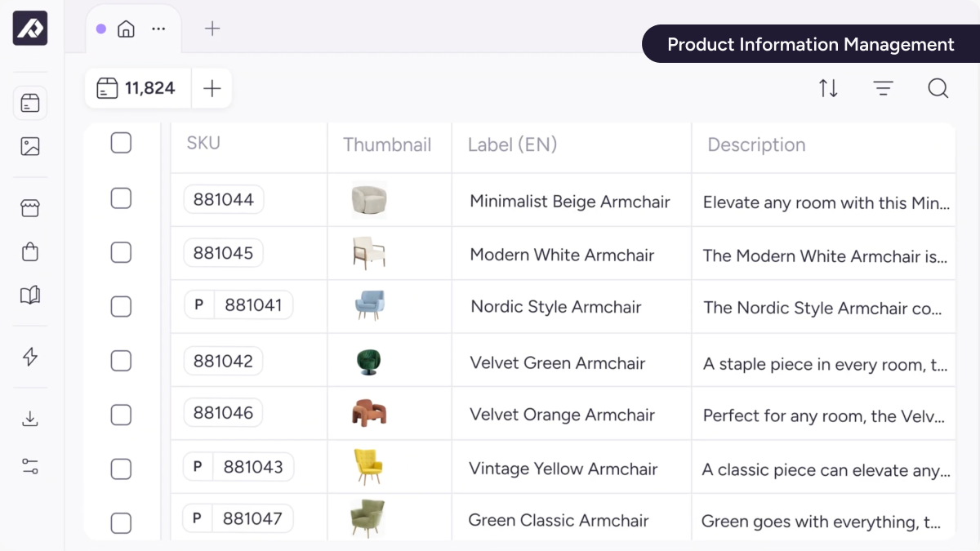Open the filter lines icon
The height and width of the screenshot is (551, 980).
pyautogui.click(x=883, y=88)
